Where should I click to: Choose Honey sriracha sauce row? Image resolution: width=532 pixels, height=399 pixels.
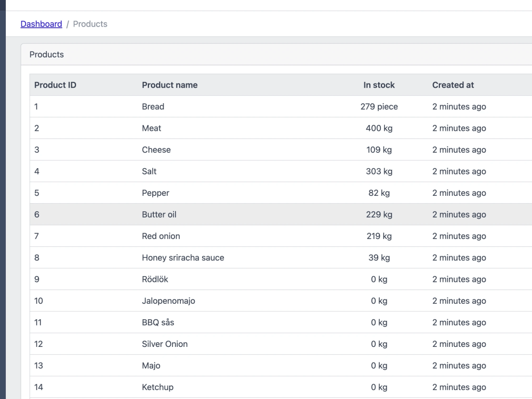(x=281, y=257)
